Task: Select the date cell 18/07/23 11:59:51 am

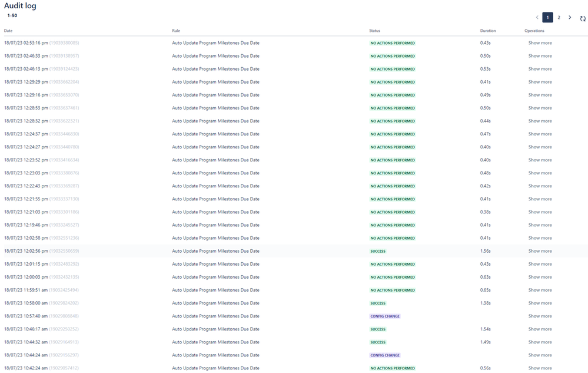Action: point(42,290)
